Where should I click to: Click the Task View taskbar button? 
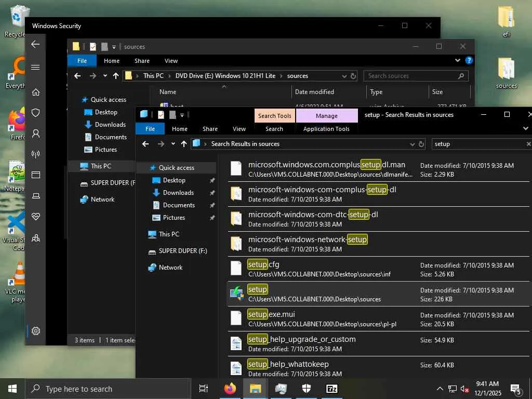[x=204, y=389]
